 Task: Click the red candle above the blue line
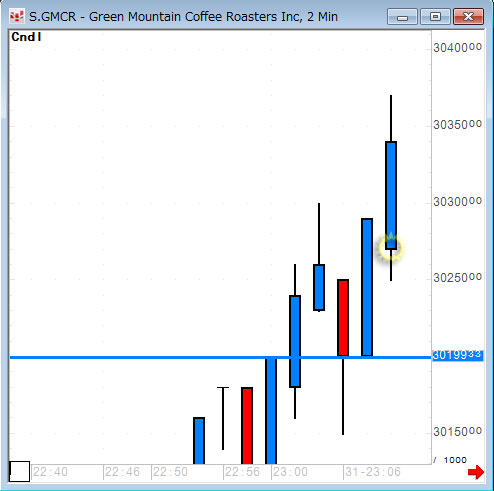point(343,318)
